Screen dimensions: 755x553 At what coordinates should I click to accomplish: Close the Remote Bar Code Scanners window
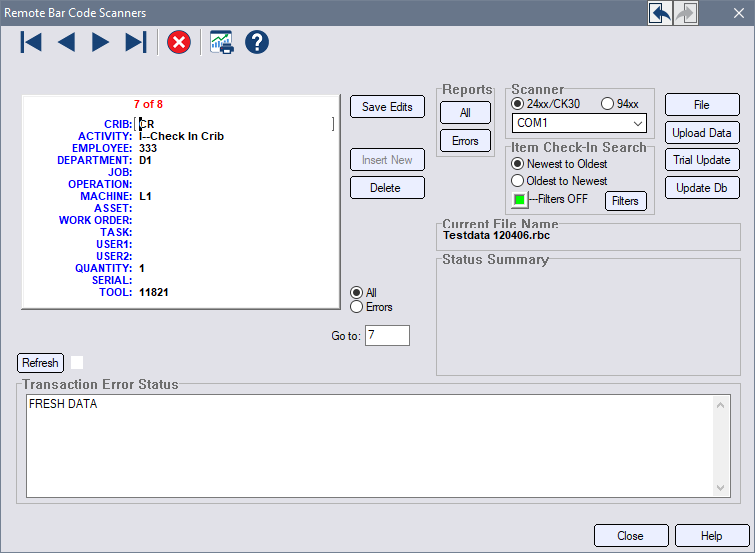[739, 13]
